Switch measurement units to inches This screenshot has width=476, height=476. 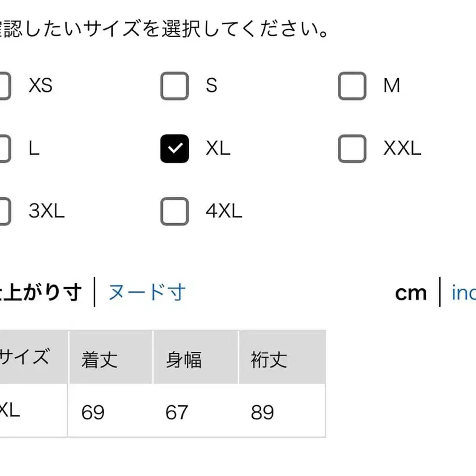pyautogui.click(x=464, y=293)
